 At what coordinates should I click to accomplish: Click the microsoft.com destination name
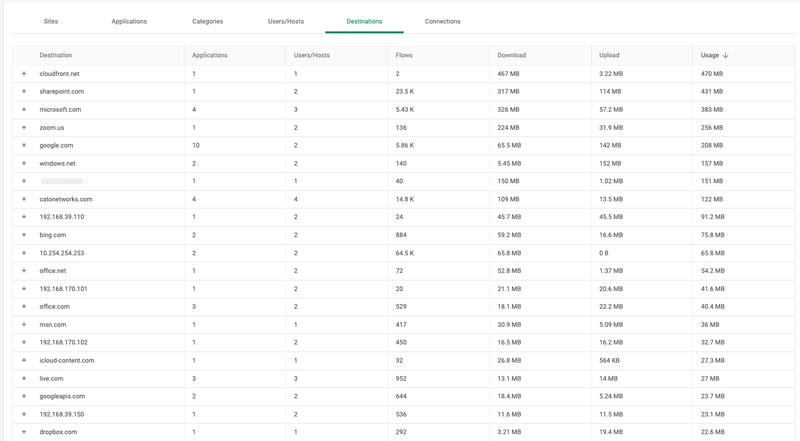point(60,109)
